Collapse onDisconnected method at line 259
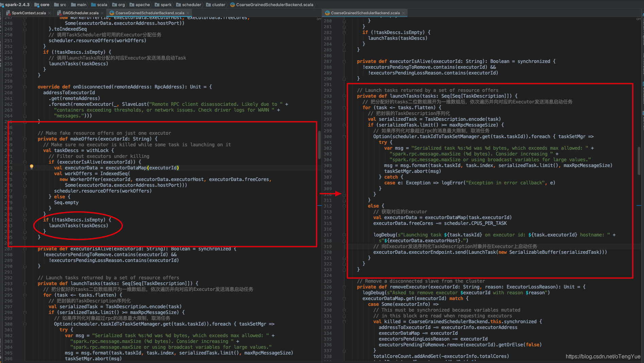The image size is (644, 363). point(25,87)
